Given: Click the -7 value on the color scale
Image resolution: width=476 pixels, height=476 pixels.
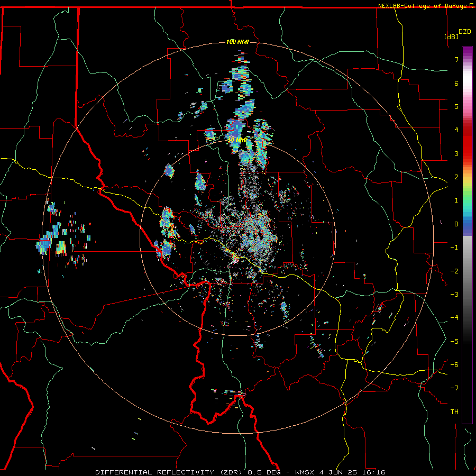Looking at the screenshot, I should coord(454,388).
